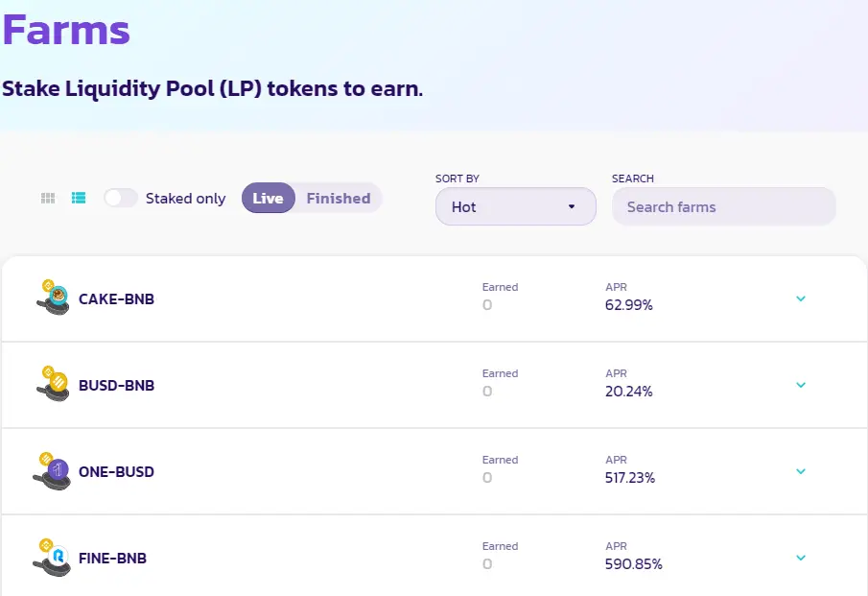This screenshot has width=868, height=596.
Task: Select the CAKE-BNB farm name
Action: pos(116,299)
